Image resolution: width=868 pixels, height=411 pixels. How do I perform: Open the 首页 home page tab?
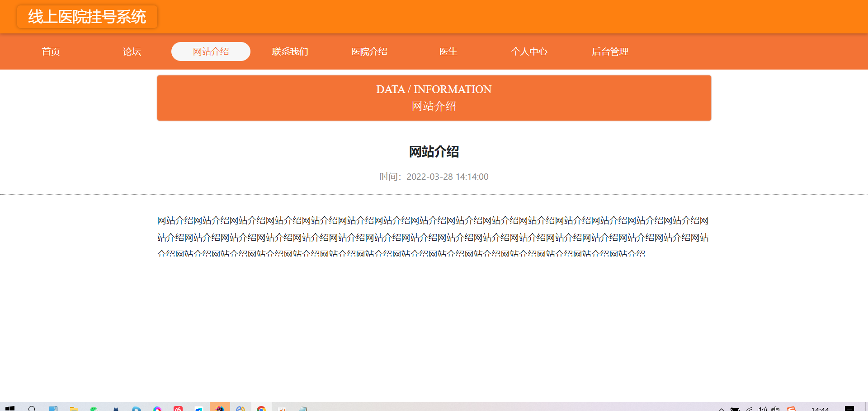[51, 51]
